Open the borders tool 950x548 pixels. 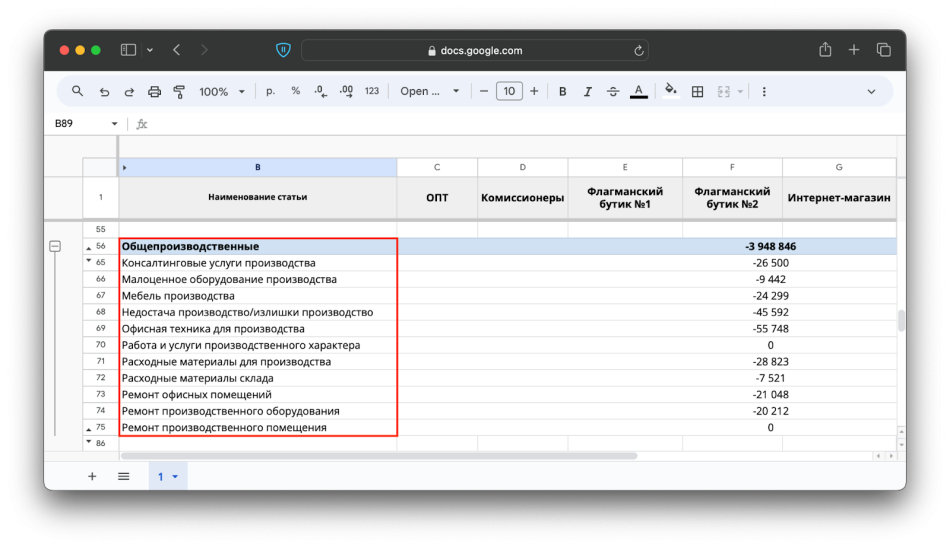697,91
